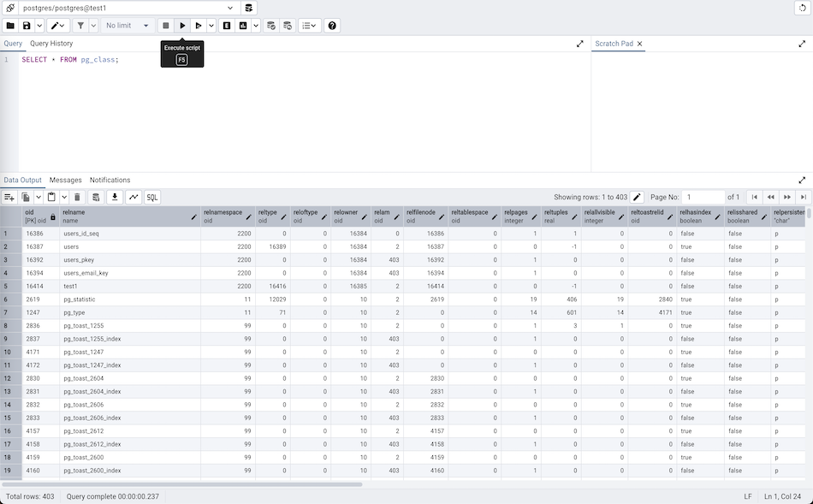813x504 pixels.
Task: Execute the script
Action: tap(181, 25)
